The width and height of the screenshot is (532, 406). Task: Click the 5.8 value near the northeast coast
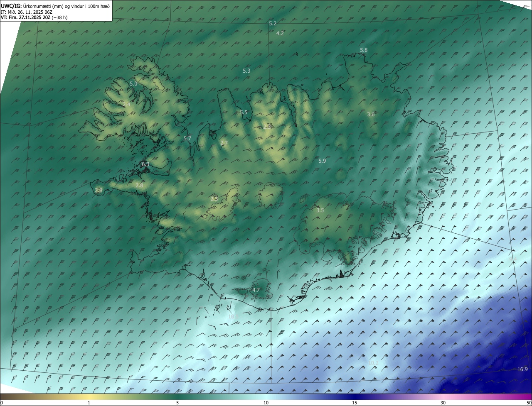pyautogui.click(x=364, y=50)
